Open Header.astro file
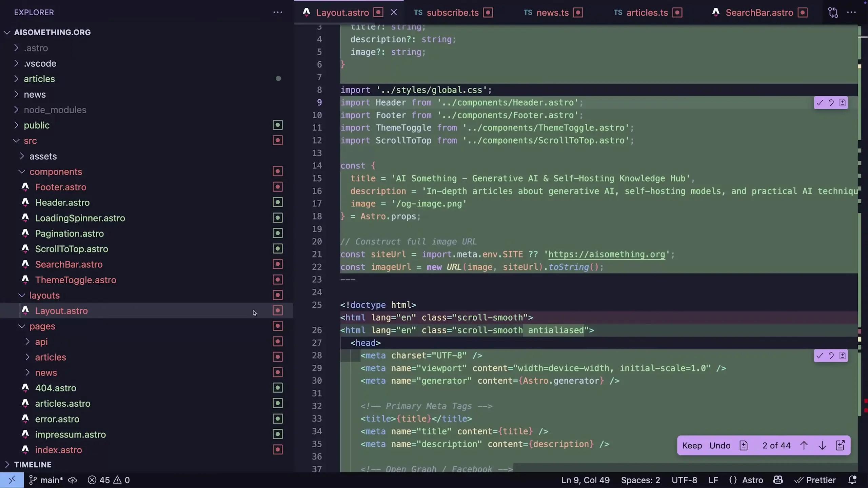 pyautogui.click(x=146, y=202)
